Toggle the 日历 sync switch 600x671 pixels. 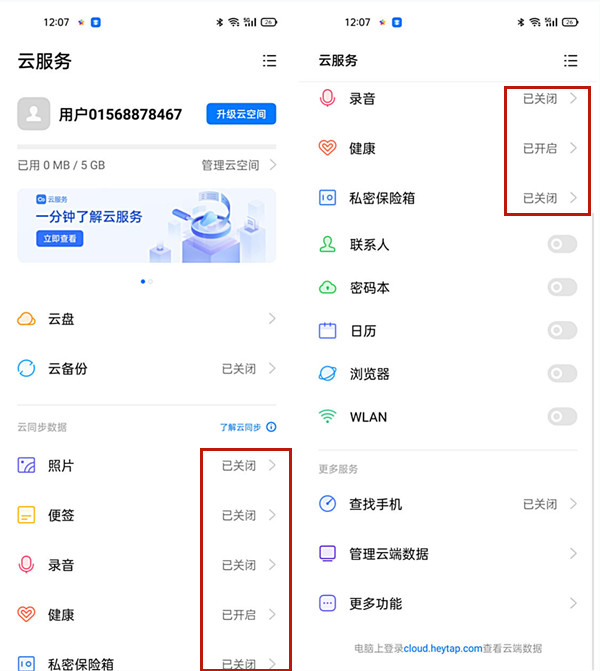(562, 330)
